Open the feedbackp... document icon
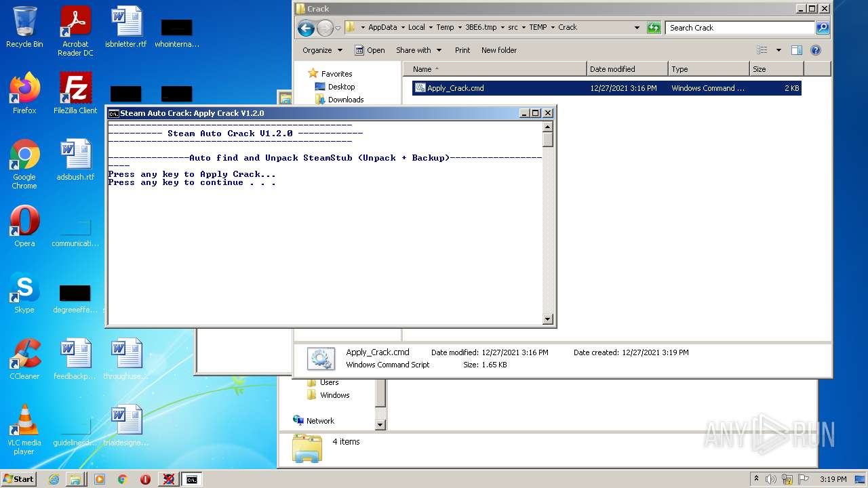This screenshot has height=488, width=868. 75,359
